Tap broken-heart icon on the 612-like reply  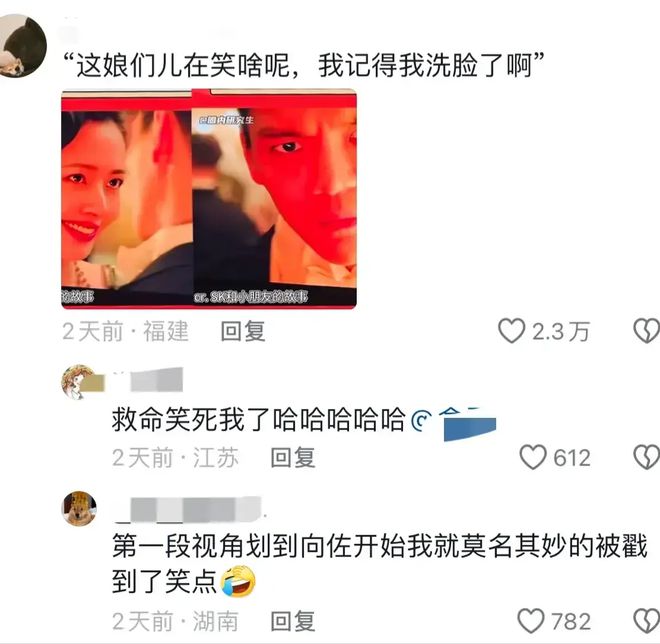pyautogui.click(x=647, y=458)
